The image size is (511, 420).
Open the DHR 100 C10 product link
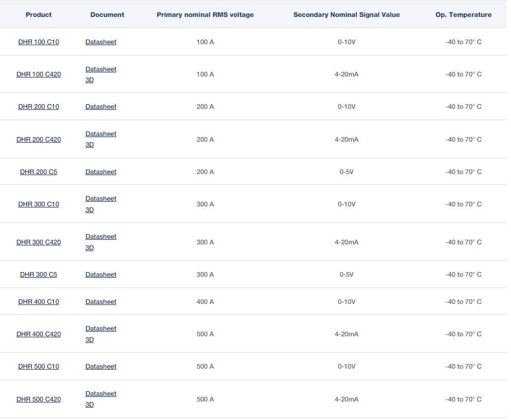[x=39, y=42]
